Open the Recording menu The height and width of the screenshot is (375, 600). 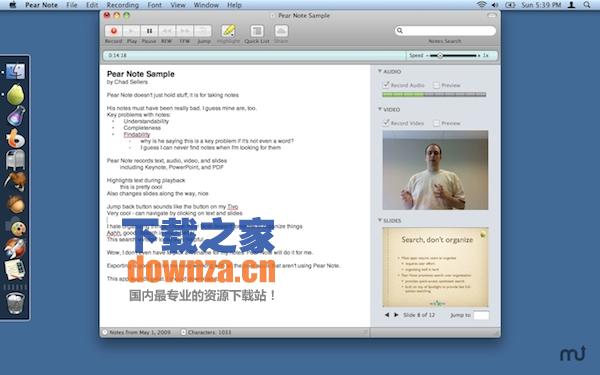[122, 5]
